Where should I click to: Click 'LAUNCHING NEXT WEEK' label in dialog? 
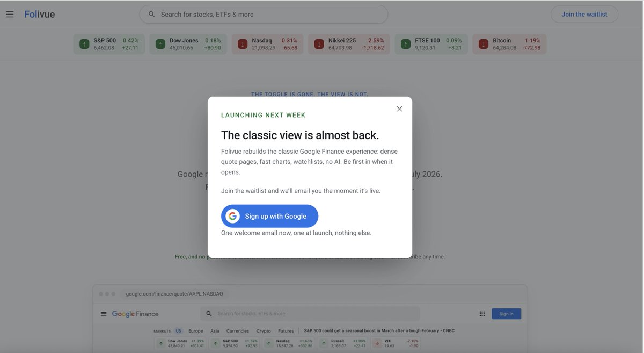point(264,115)
